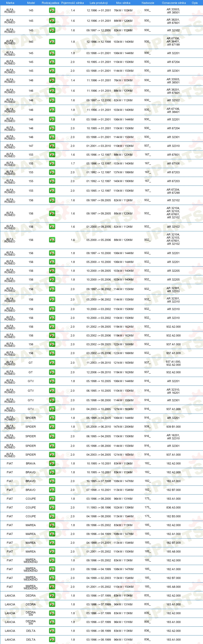The width and height of the screenshot is (203, 644).
Task: Select the production years '05.2009 -> 06.2010'
Action: [99, 427]
